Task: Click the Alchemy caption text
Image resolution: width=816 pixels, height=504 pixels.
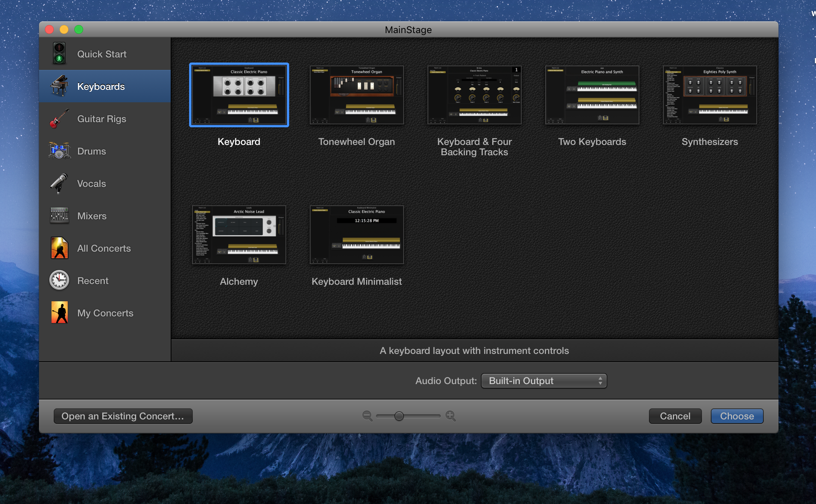Action: 239,281
